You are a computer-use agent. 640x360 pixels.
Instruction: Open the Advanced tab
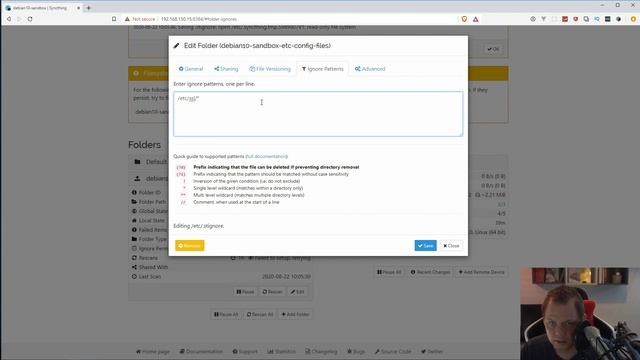[x=370, y=69]
